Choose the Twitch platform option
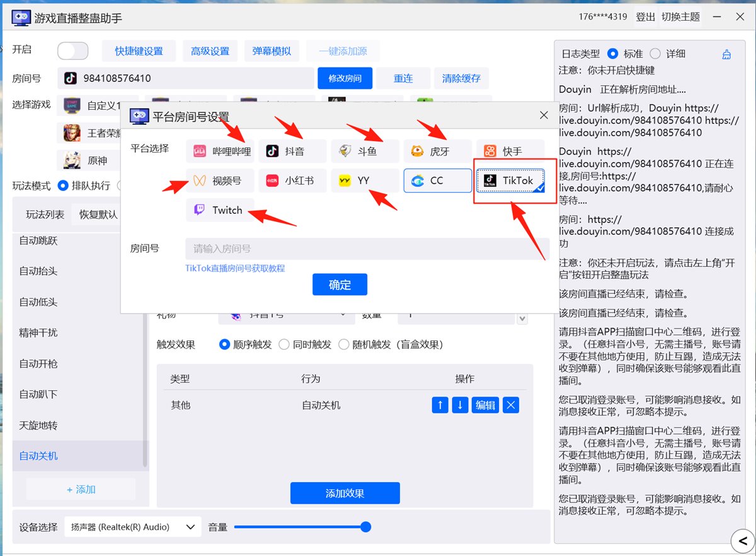 (220, 211)
